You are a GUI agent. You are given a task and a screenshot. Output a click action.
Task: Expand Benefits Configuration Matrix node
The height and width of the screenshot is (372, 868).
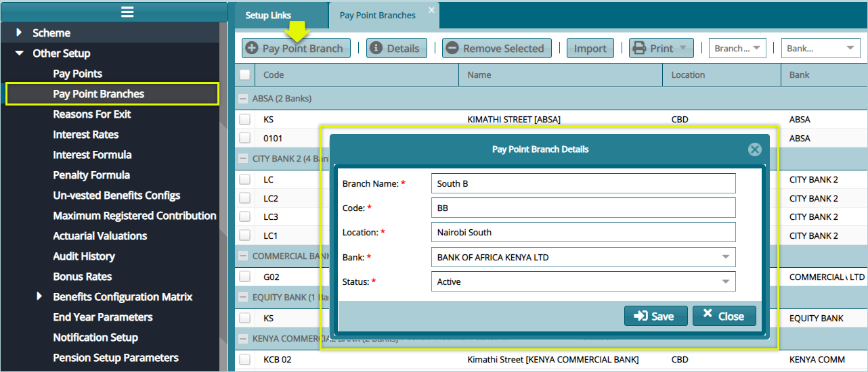tap(39, 296)
